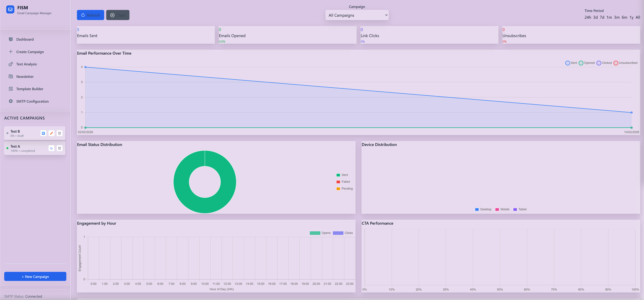Create a new campaign
The width and height of the screenshot is (644, 300).
[x=35, y=276]
